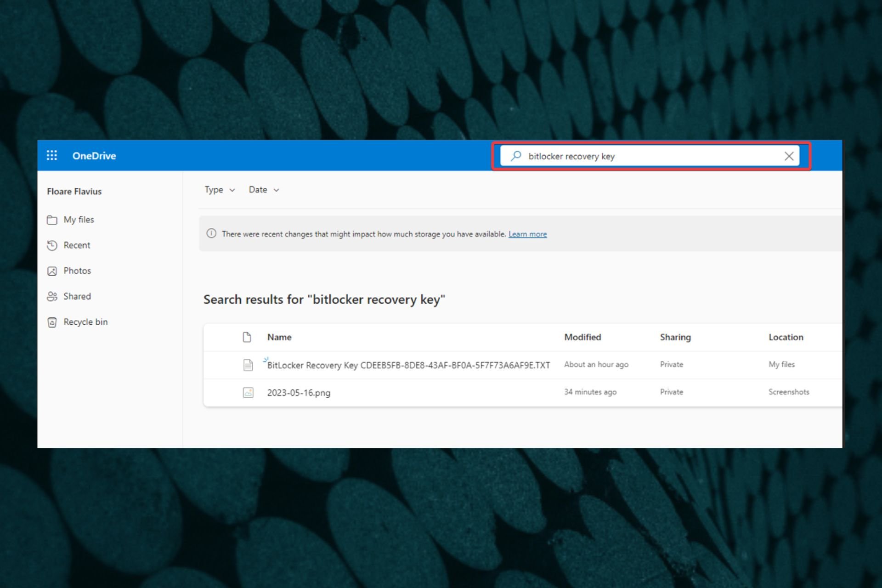Click the file type column header icon
Screen dimensions: 882x588
coord(247,337)
